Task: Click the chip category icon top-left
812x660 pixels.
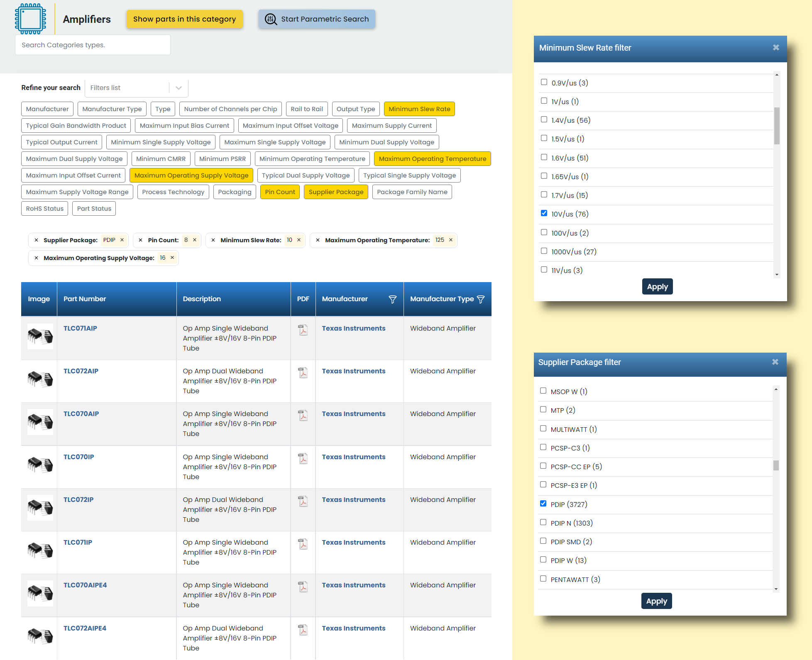Action: click(32, 19)
